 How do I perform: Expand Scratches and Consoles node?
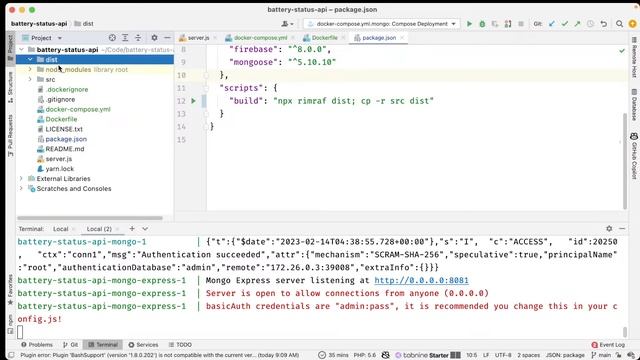pyautogui.click(x=21, y=189)
